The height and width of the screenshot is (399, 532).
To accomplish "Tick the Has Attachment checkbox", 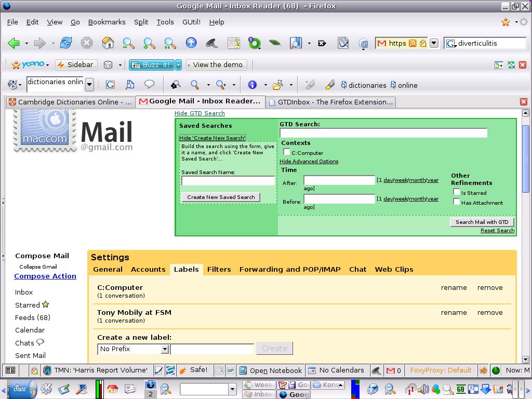I will [x=456, y=202].
